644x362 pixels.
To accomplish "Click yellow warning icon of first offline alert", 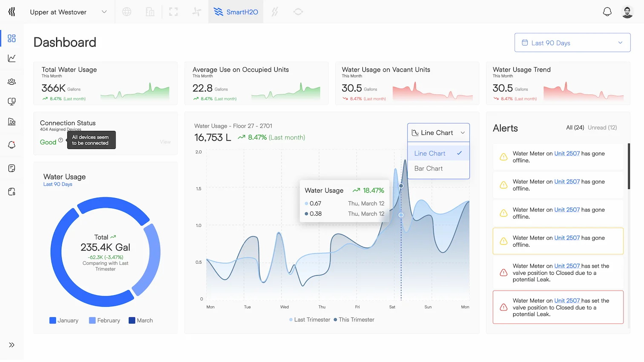I will (x=503, y=157).
